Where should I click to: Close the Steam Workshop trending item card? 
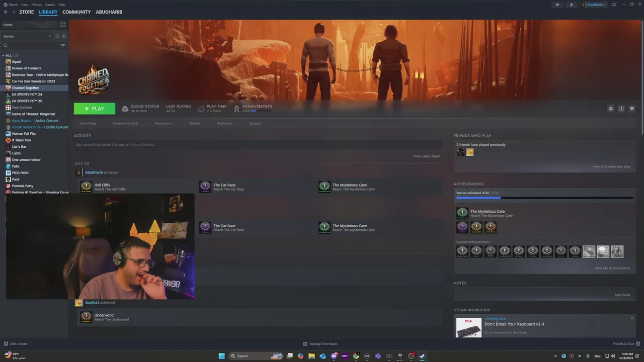[632, 318]
